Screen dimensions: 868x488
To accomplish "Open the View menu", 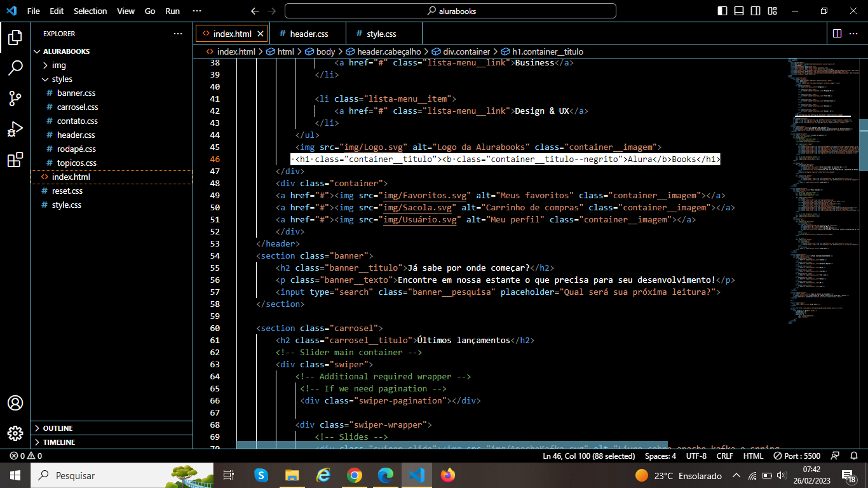I will pyautogui.click(x=126, y=11).
